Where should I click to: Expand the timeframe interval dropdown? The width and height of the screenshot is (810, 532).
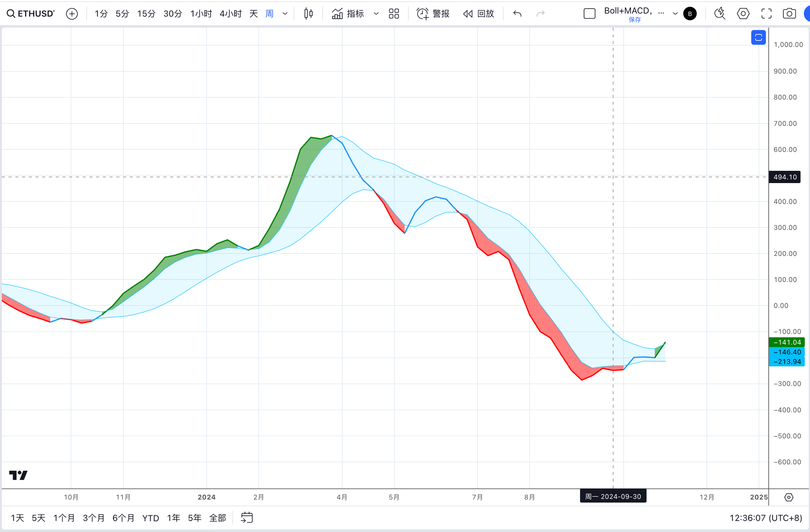(285, 14)
